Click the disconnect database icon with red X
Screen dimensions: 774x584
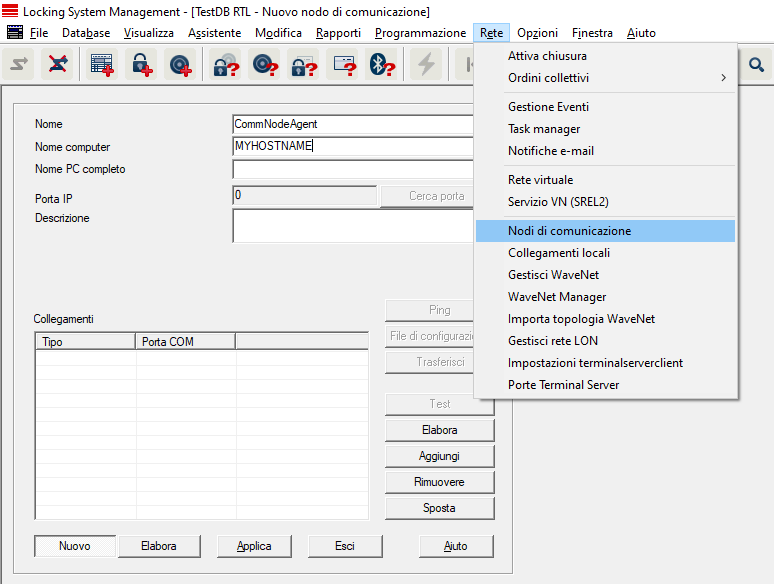(x=59, y=65)
